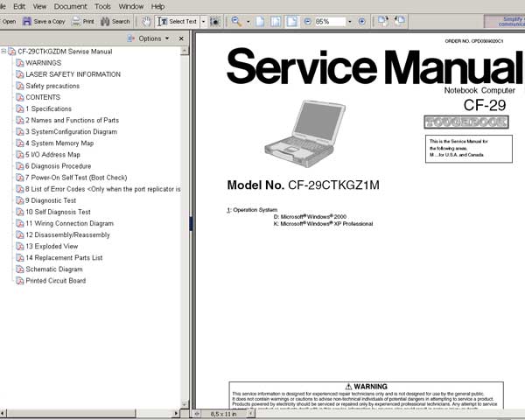
Task: Rotate page clockwise icon
Action: 383,21
